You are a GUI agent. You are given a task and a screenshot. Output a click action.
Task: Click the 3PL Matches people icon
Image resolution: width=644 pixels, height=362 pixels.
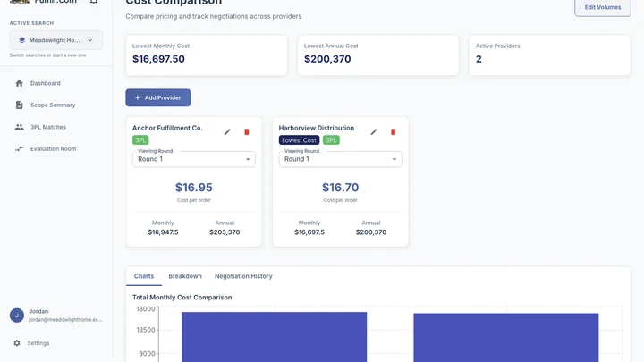(20, 127)
